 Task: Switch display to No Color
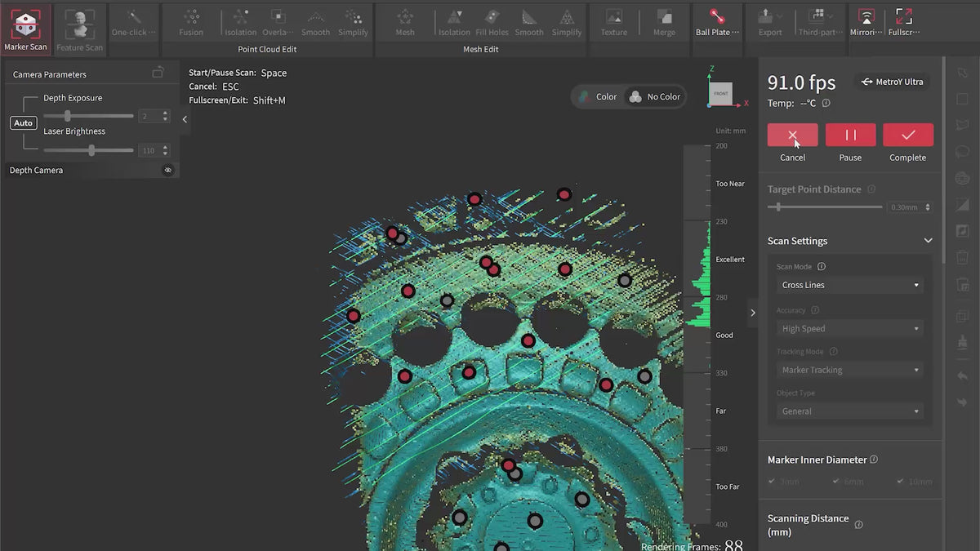coord(654,97)
